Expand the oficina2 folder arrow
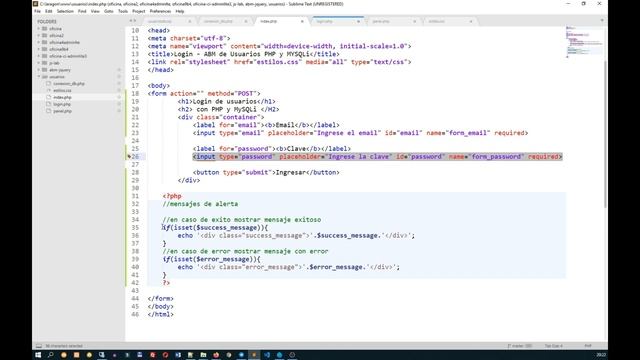The height and width of the screenshot is (360, 640). coord(39,36)
